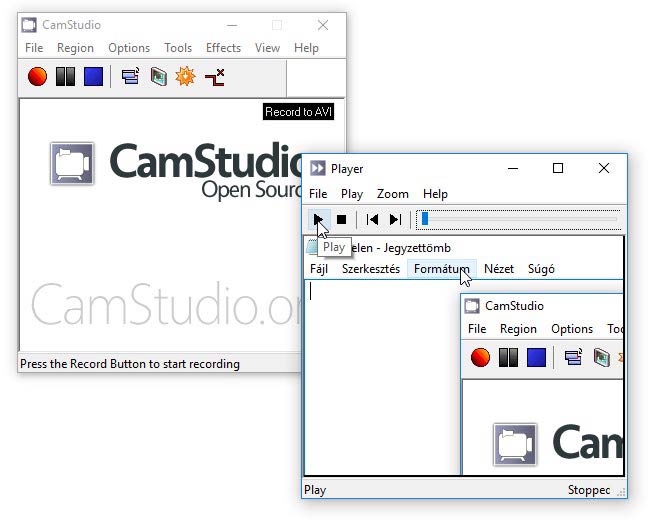
Task: Minimize the Player window
Action: click(x=513, y=168)
